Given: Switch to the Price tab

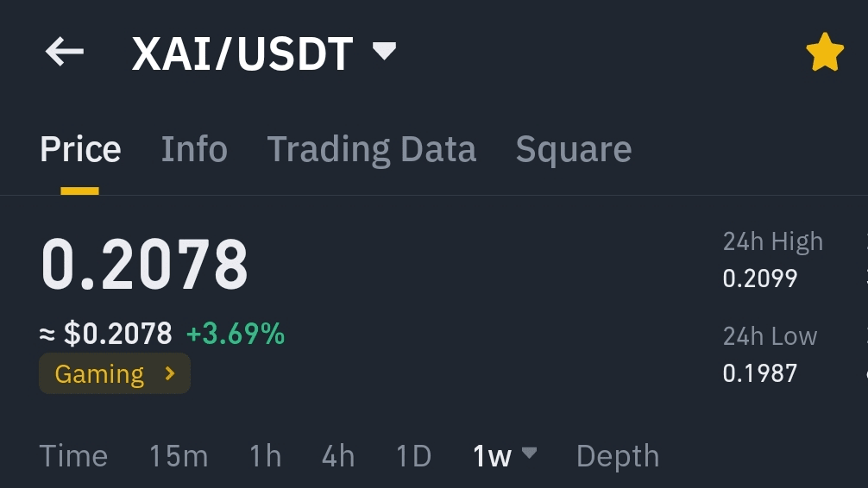Looking at the screenshot, I should pos(80,149).
